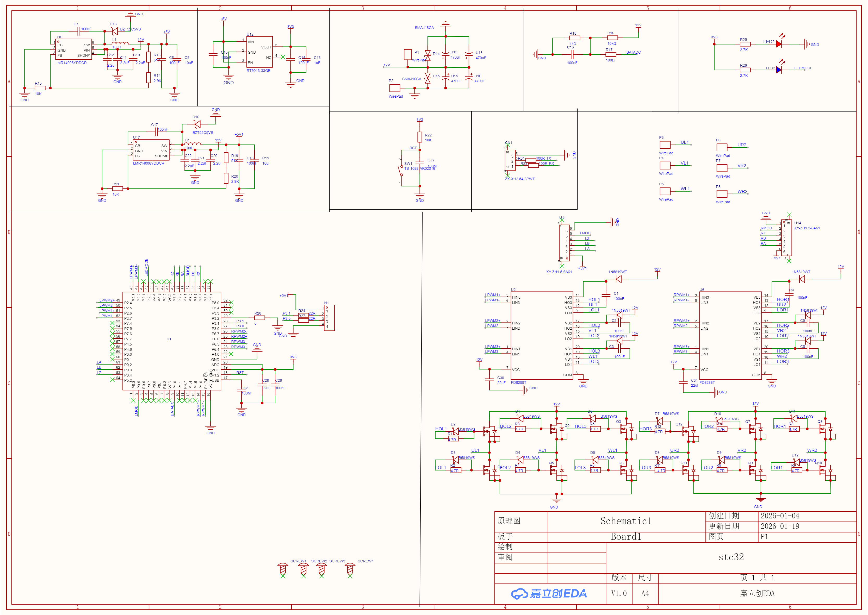
Task: Click the 板子 Board1 title field
Action: [626, 537]
